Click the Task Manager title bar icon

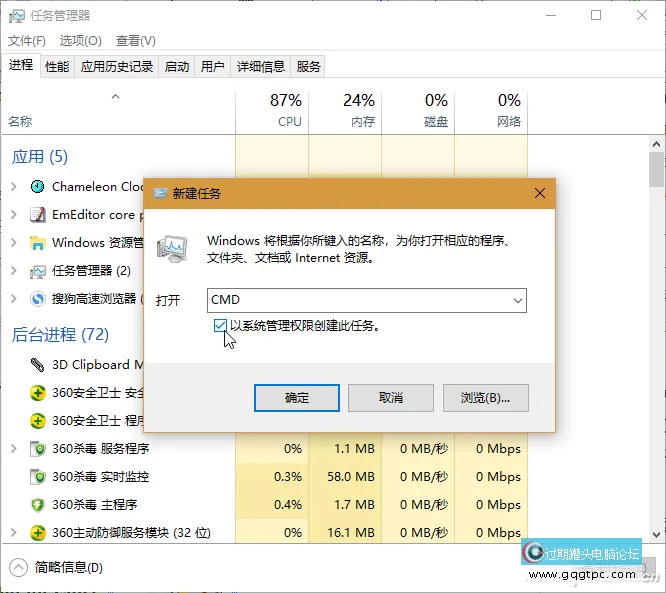click(17, 16)
